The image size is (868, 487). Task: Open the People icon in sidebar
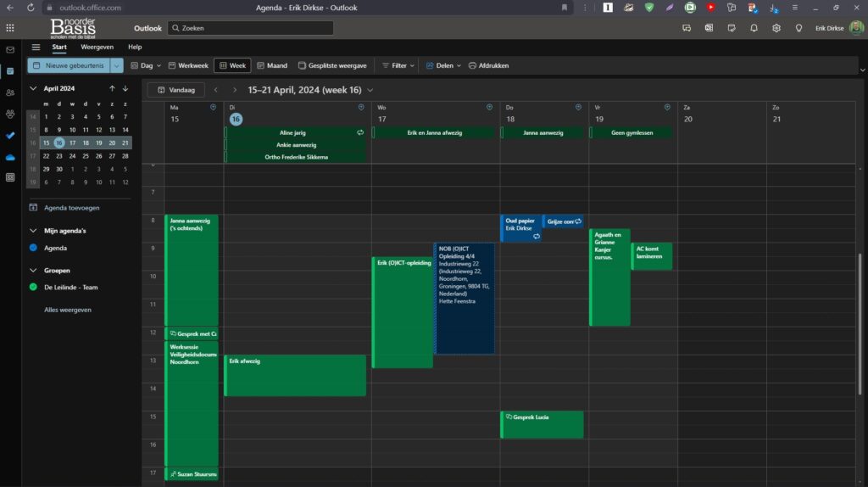pos(10,92)
